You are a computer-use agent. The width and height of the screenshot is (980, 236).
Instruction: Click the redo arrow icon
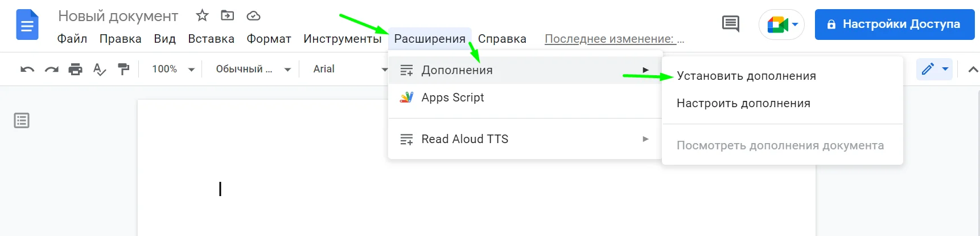(51, 70)
